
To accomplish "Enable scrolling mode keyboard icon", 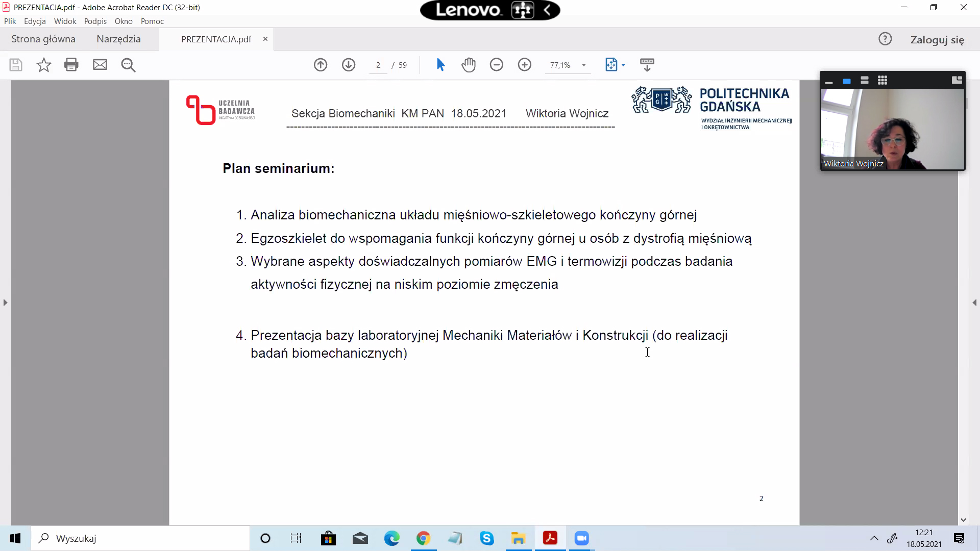I will point(647,65).
